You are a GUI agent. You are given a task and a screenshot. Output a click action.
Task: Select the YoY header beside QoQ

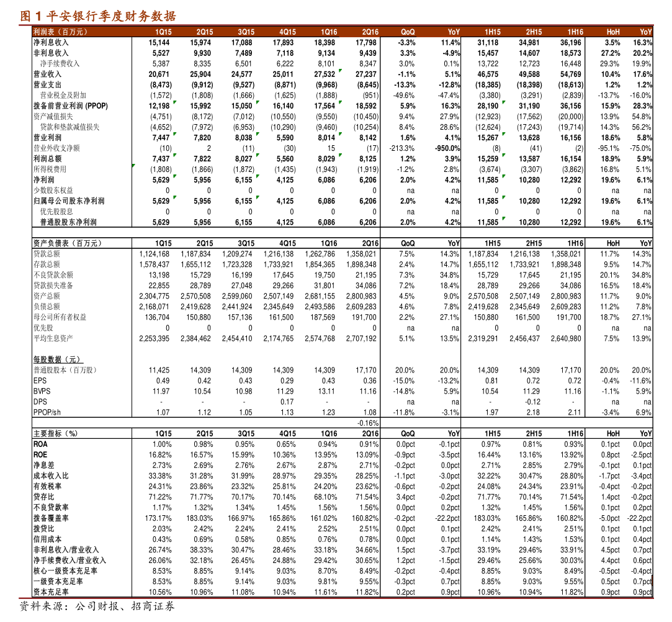(454, 32)
